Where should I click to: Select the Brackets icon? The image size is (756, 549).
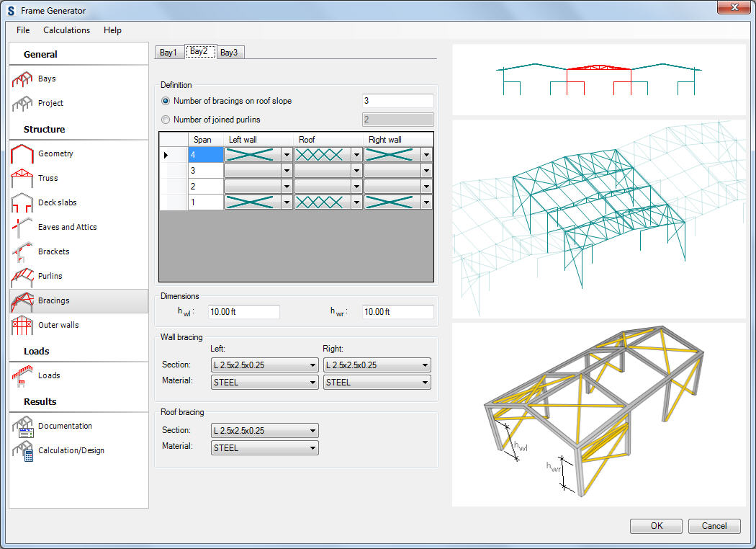click(22, 252)
